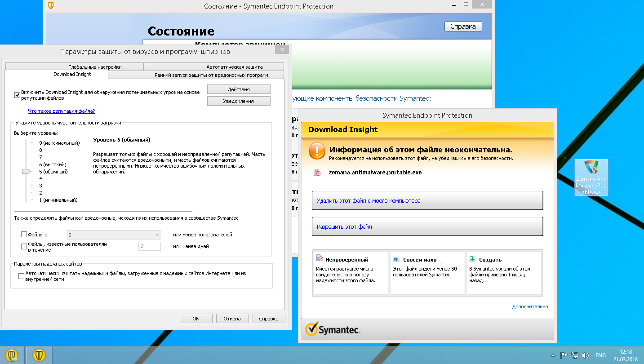Open the users count dropdown showing 5

(114, 235)
